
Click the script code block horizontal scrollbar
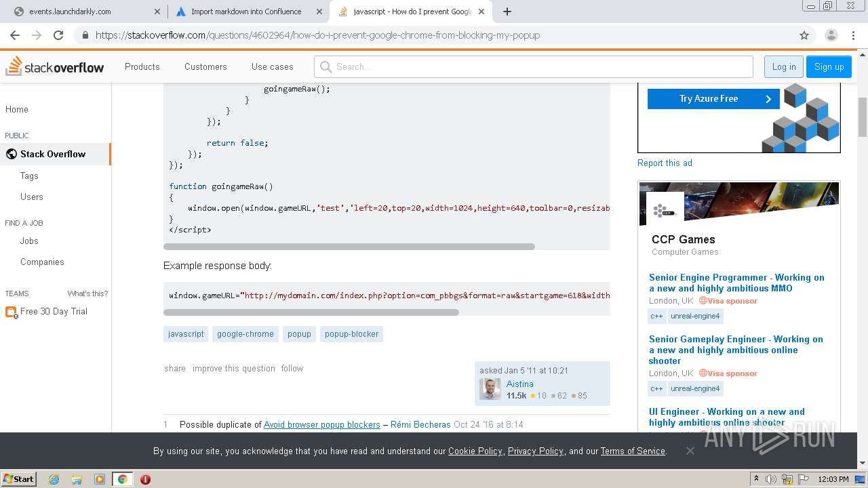point(349,246)
